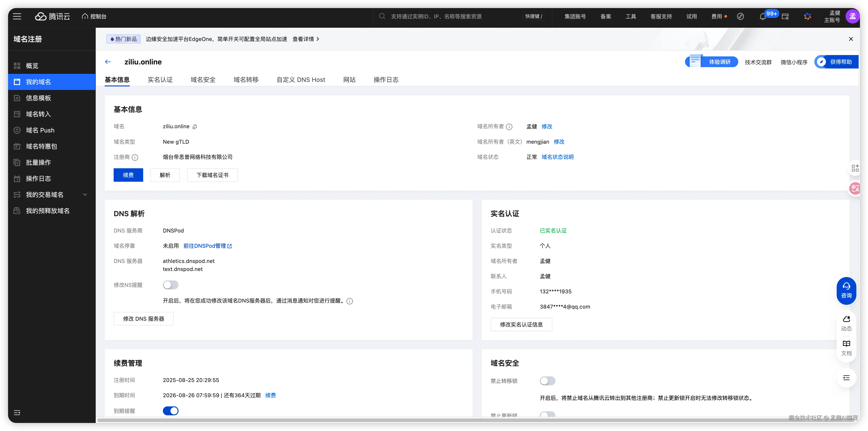Viewport: 868px width, 431px height.
Task: Disable the 到期提醒 switch
Action: pos(170,411)
